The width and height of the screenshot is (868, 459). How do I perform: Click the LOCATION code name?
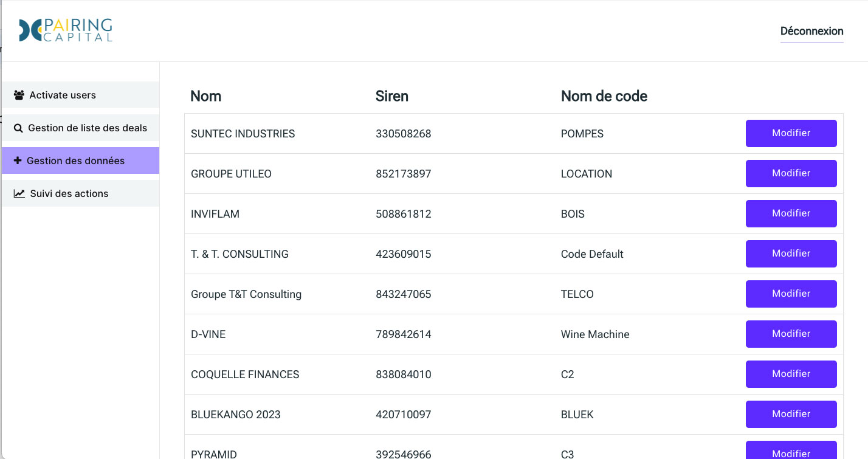click(587, 174)
